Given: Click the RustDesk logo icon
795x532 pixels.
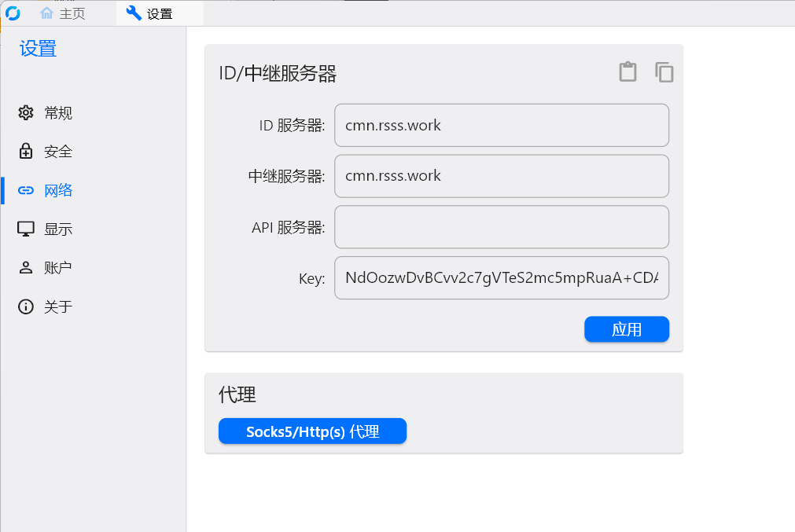Looking at the screenshot, I should (x=13, y=13).
